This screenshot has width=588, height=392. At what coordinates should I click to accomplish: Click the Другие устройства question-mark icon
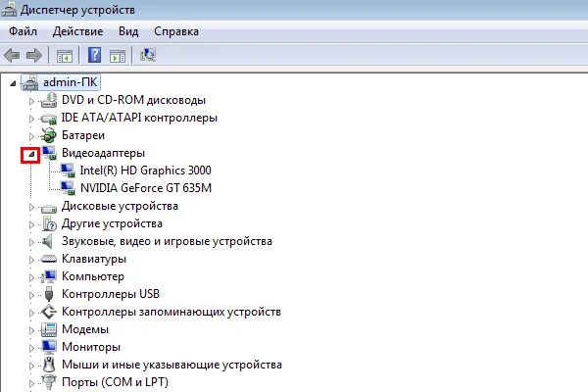click(x=49, y=223)
